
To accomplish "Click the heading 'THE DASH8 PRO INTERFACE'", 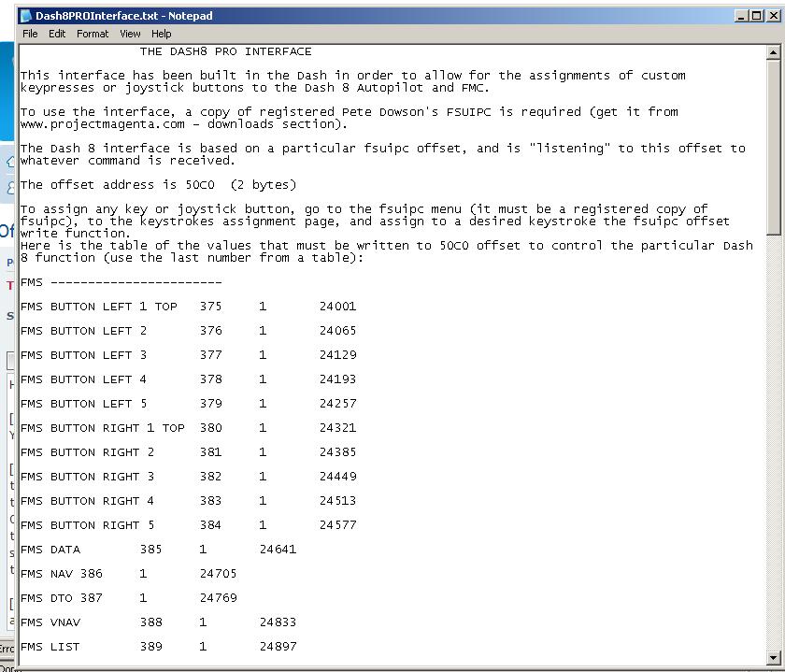I will coord(225,51).
